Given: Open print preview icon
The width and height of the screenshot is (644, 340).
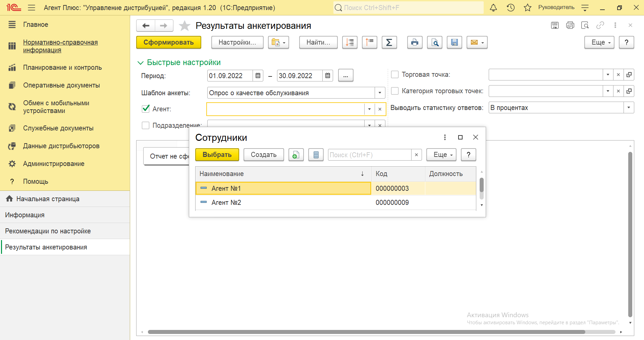Looking at the screenshot, I should pos(435,43).
